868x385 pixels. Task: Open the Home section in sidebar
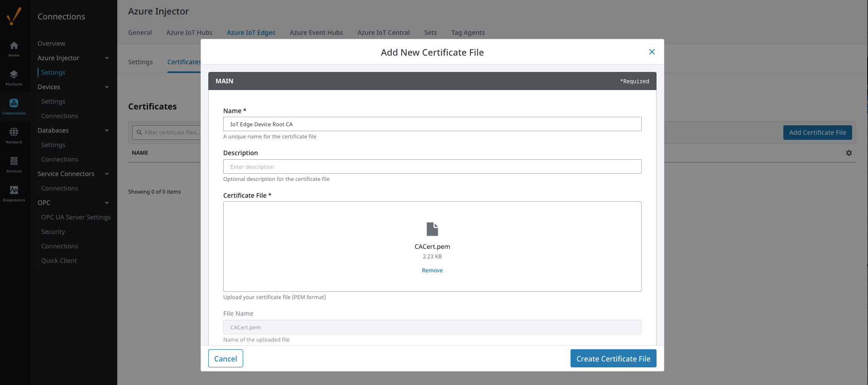[14, 48]
